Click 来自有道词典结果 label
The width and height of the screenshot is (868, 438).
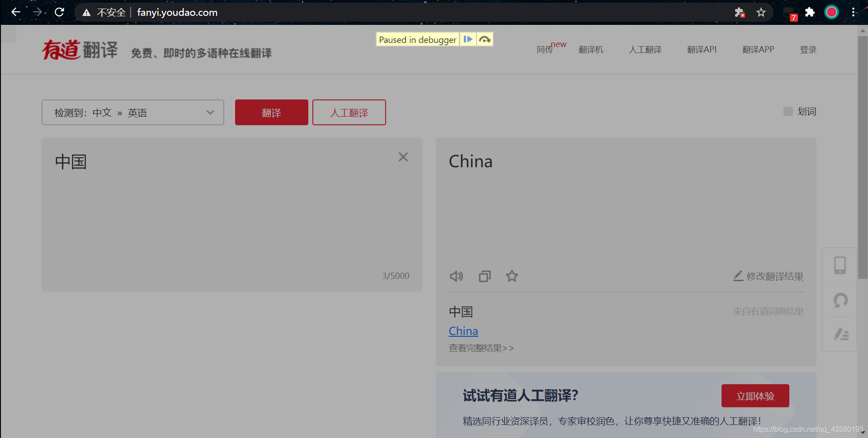tap(768, 311)
